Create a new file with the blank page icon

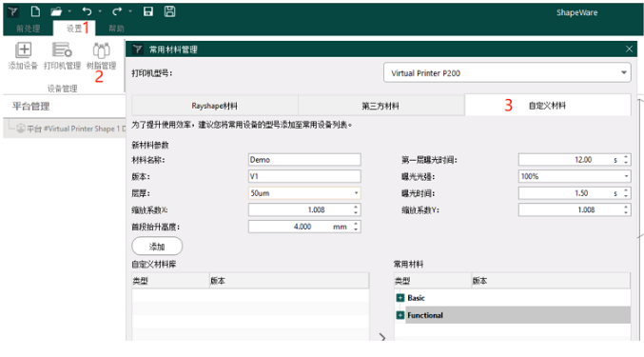tap(35, 11)
